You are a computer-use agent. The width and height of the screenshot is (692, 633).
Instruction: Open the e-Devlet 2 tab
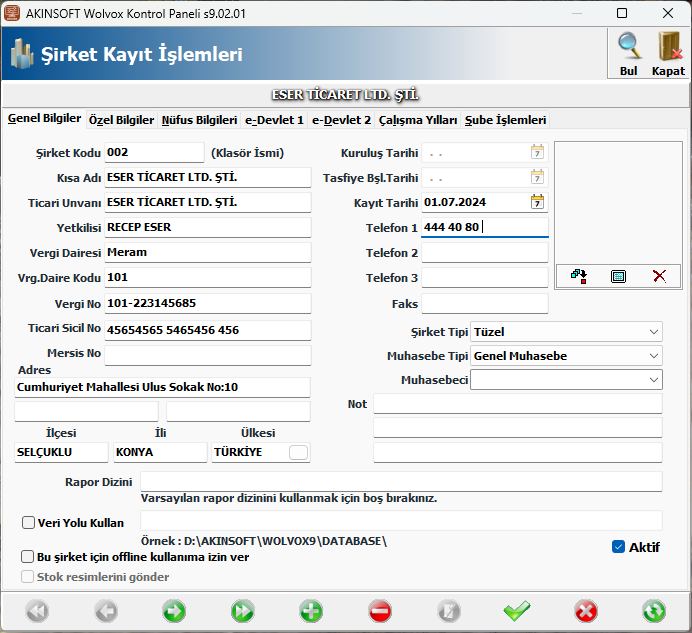(x=341, y=120)
